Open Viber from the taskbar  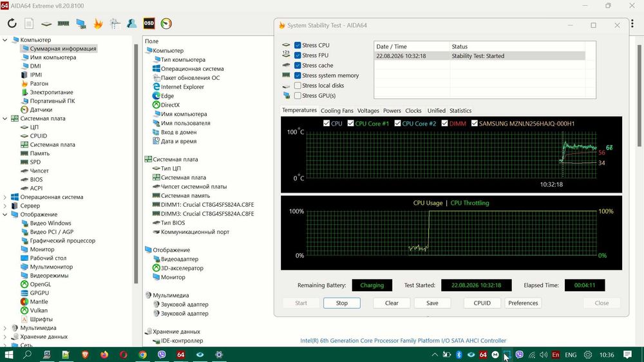tap(162, 354)
